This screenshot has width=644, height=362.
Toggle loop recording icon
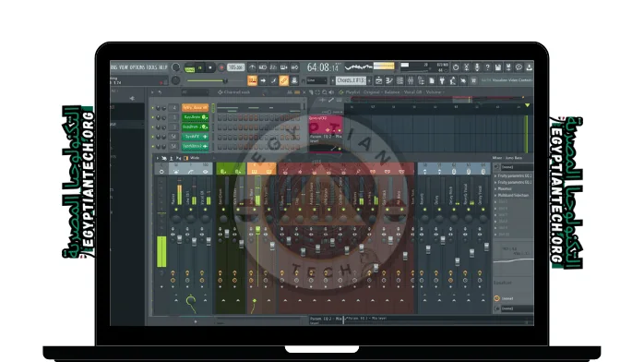tap(294, 67)
